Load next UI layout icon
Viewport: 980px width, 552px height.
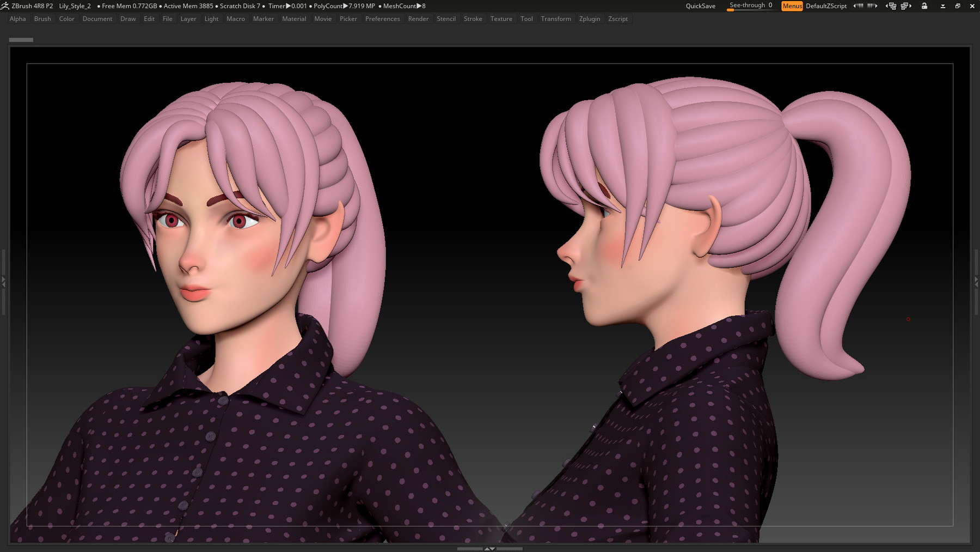click(x=906, y=6)
